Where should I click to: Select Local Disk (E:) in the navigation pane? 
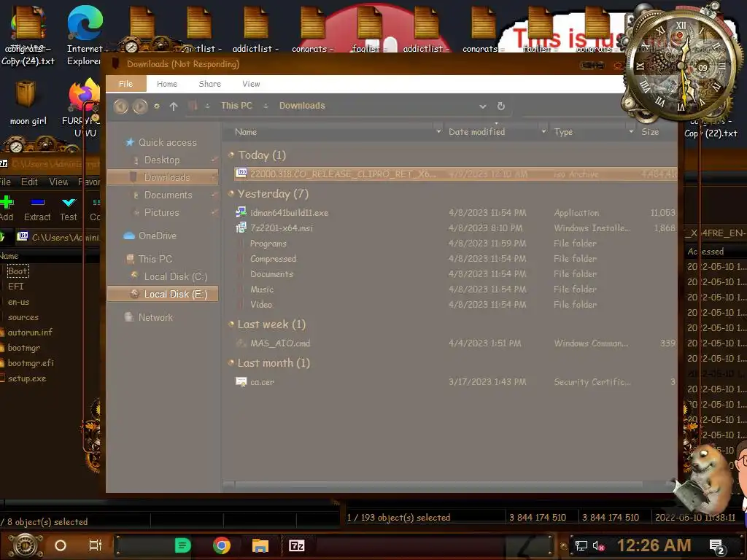pos(163,294)
